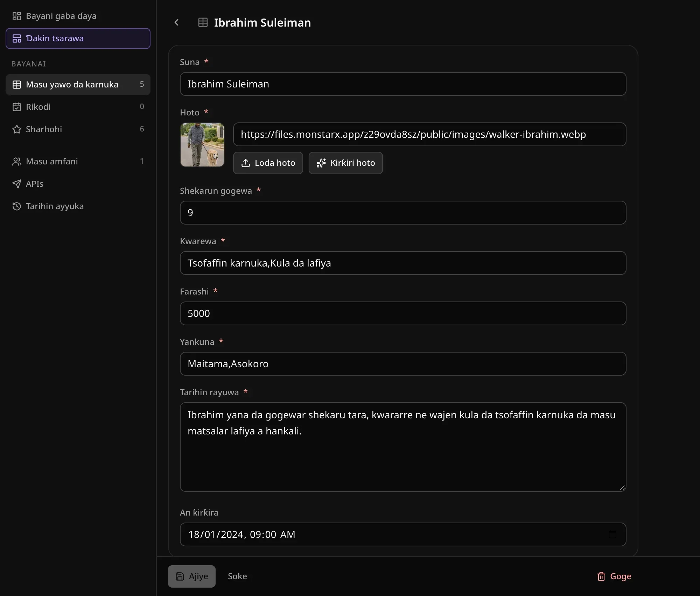Image resolution: width=700 pixels, height=596 pixels.
Task: Click the star icon next to Sharhohi
Action: (17, 129)
